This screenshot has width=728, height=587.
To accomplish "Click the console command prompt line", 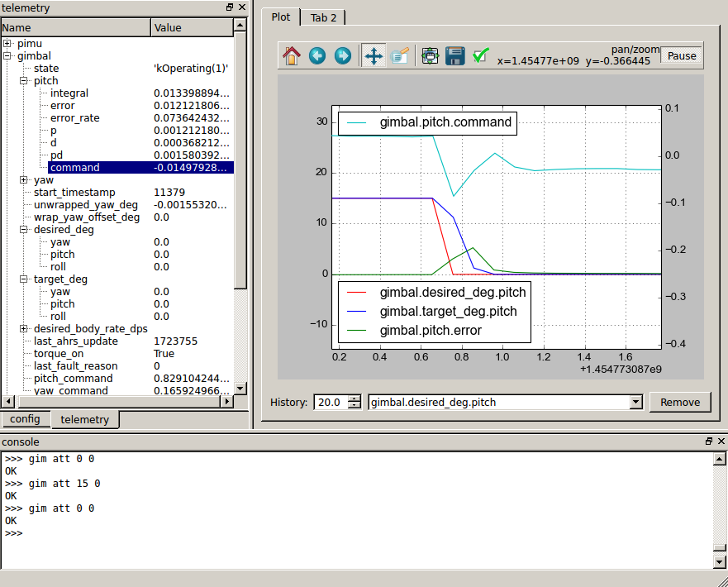I will pyautogui.click(x=358, y=533).
